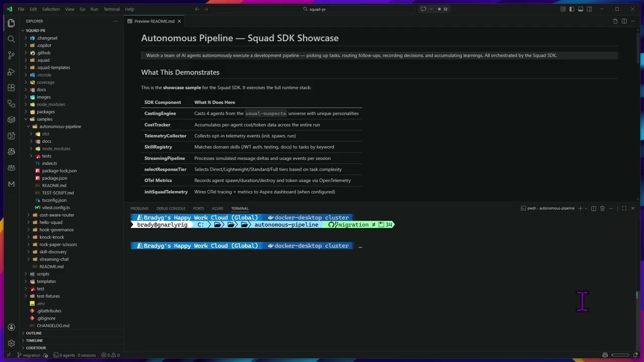644x362 pixels.
Task: Switch to the AZURE tab
Action: 217,208
